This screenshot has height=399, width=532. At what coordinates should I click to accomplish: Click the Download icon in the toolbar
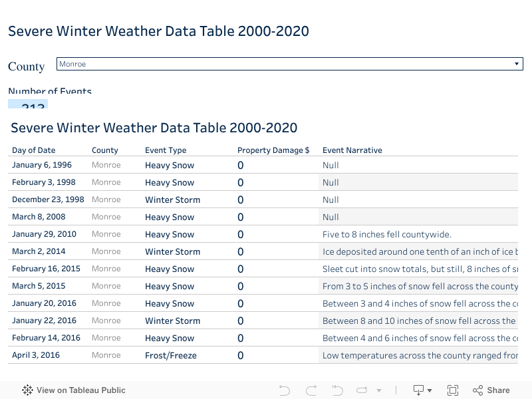[x=418, y=390]
